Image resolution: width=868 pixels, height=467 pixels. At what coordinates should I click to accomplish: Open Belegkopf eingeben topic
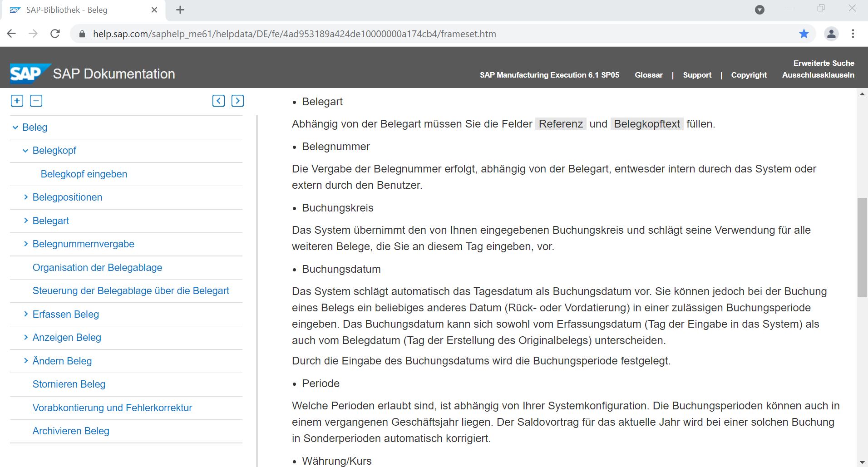(x=84, y=174)
